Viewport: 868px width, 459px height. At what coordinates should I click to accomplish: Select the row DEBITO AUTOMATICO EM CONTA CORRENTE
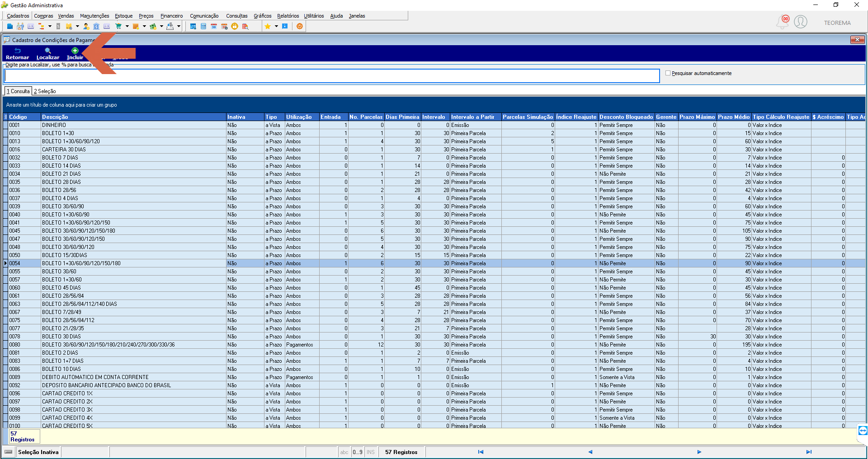(434, 377)
